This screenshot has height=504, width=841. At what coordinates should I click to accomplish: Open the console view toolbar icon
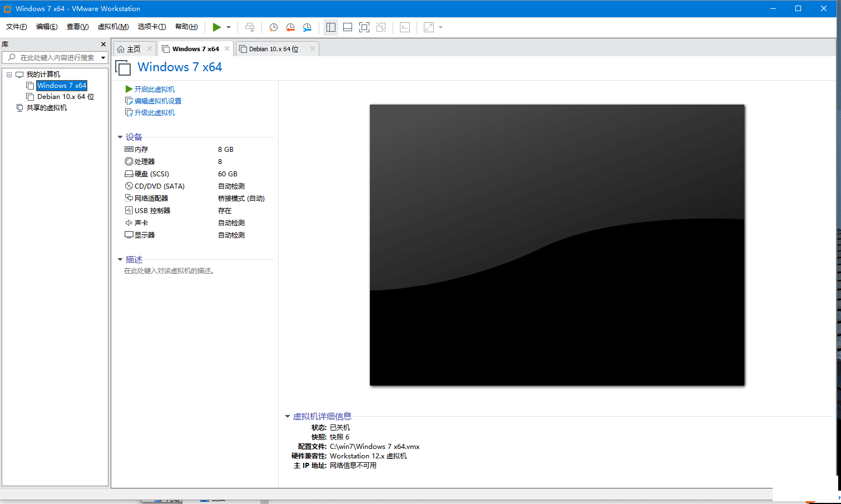(x=405, y=27)
